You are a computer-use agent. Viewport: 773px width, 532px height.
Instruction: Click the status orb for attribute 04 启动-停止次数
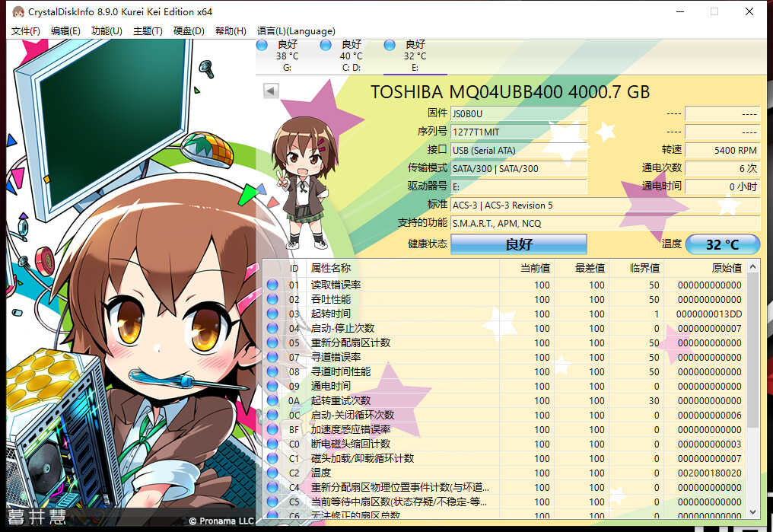(x=272, y=328)
